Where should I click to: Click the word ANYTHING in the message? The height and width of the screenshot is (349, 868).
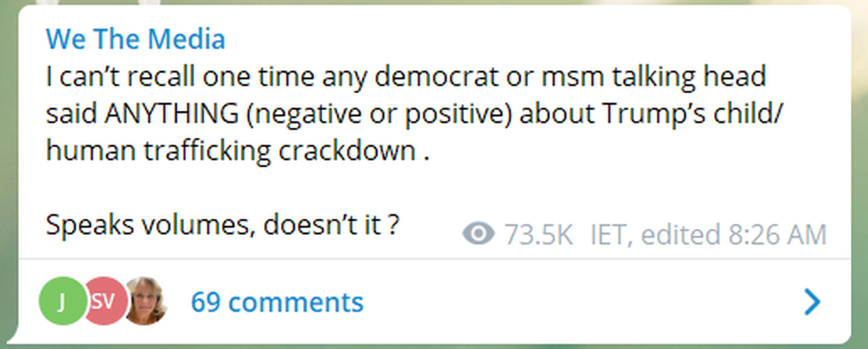pos(172,113)
